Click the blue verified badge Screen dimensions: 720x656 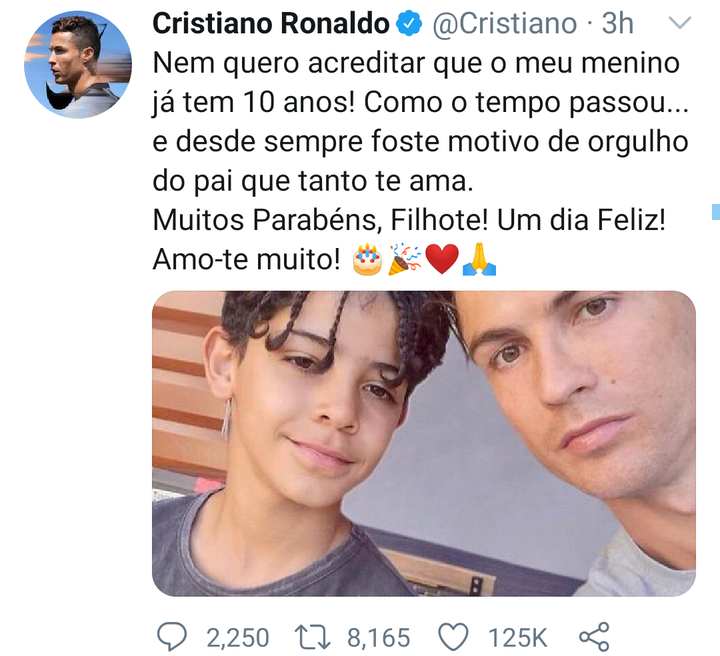pyautogui.click(x=410, y=24)
